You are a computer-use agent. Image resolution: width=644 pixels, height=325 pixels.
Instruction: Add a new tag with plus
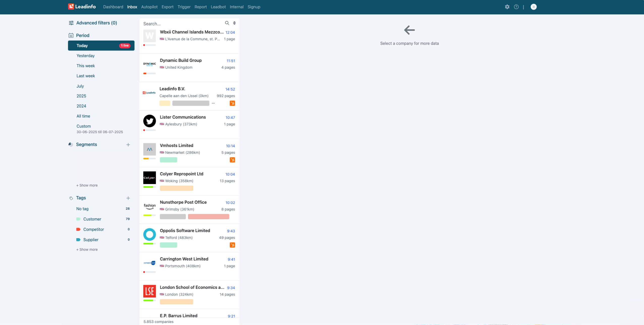click(128, 198)
